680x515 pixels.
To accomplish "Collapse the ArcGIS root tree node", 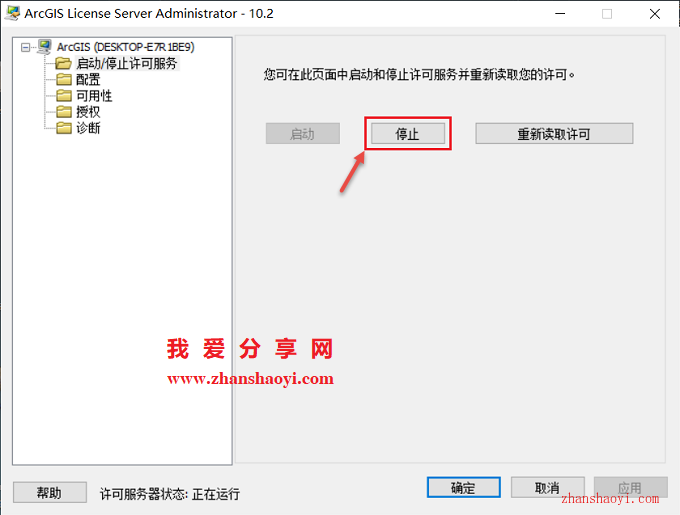I will [x=26, y=47].
